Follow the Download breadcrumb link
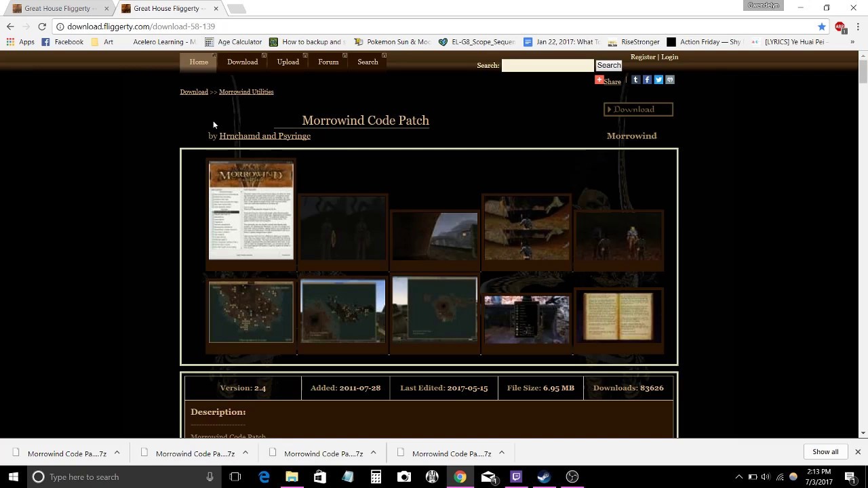The height and width of the screenshot is (488, 868). pyautogui.click(x=194, y=91)
